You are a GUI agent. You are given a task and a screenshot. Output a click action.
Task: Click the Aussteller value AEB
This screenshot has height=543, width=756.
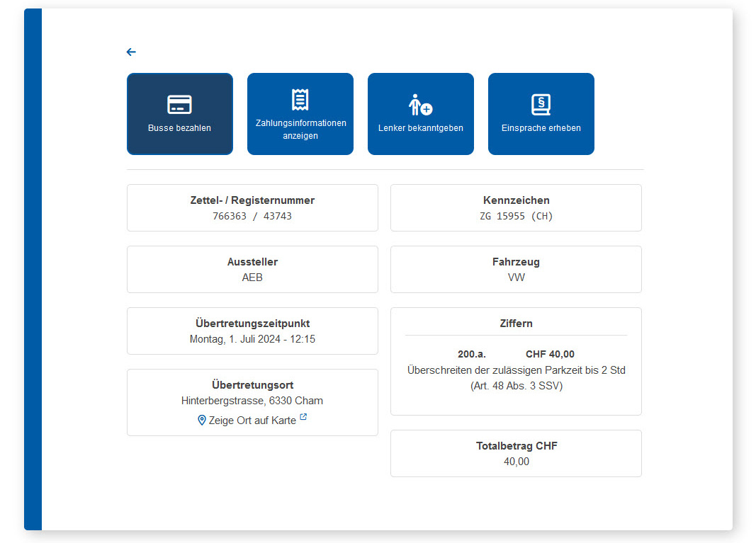tap(252, 278)
